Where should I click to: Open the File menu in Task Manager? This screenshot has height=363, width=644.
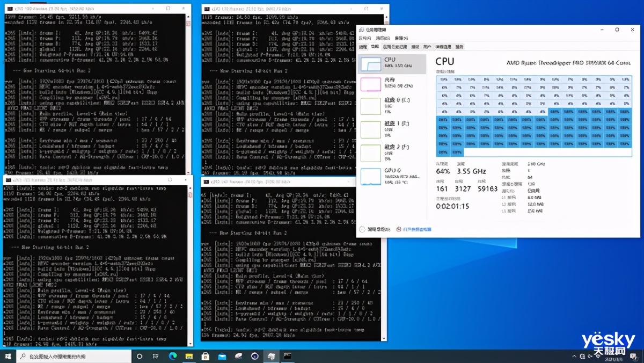tap(365, 38)
